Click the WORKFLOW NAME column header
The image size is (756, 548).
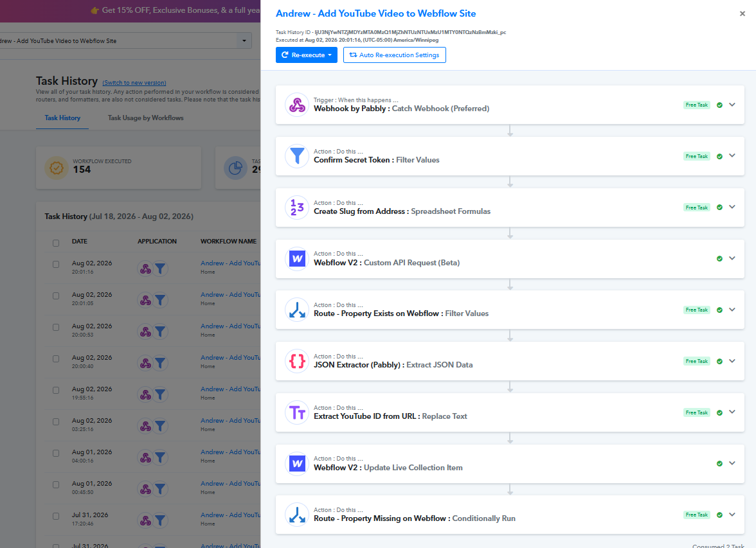coord(229,242)
